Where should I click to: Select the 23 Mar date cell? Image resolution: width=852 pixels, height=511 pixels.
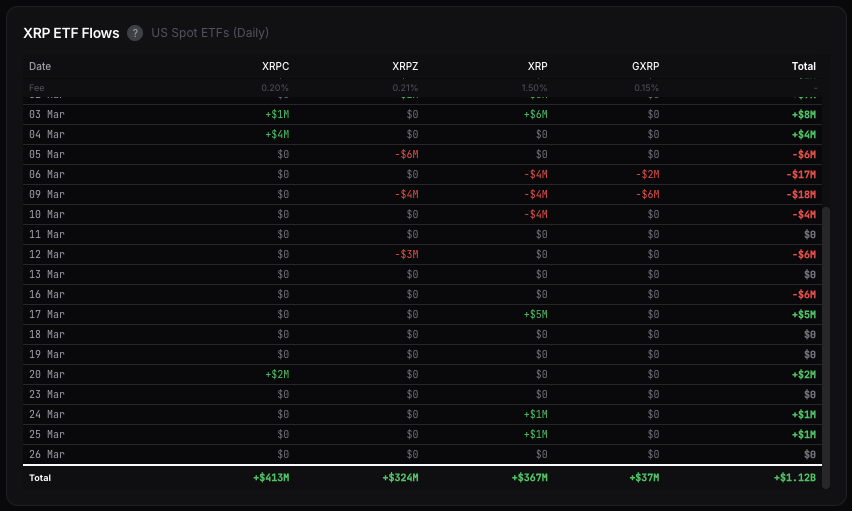tap(47, 395)
